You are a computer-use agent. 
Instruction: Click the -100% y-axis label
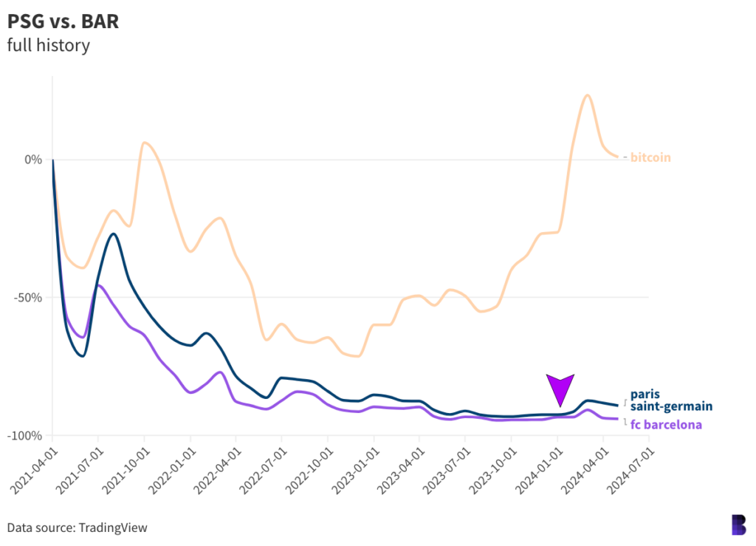click(27, 436)
